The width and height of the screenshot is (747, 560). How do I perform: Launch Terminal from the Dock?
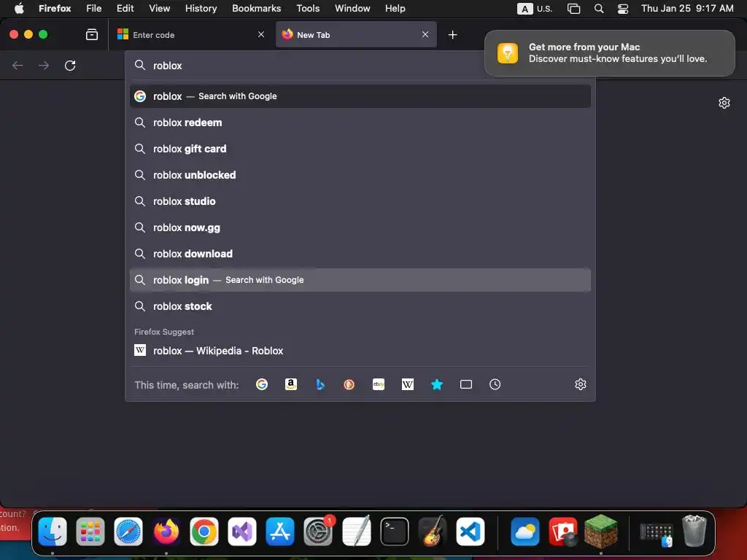[395, 531]
